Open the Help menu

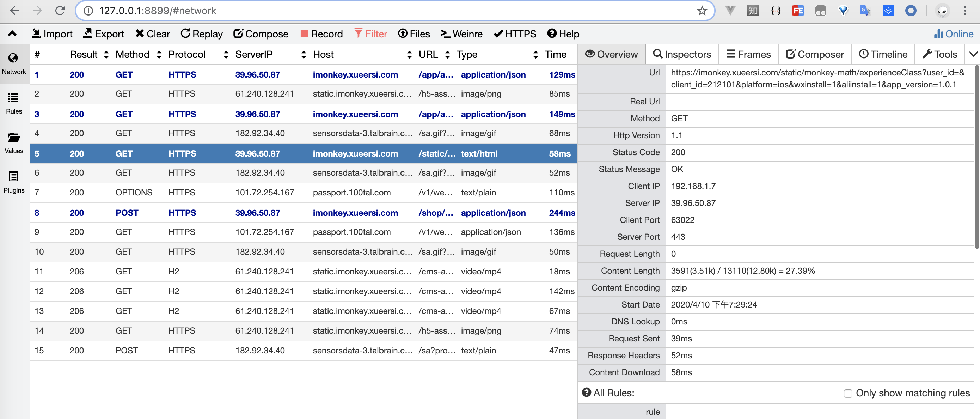pos(563,34)
